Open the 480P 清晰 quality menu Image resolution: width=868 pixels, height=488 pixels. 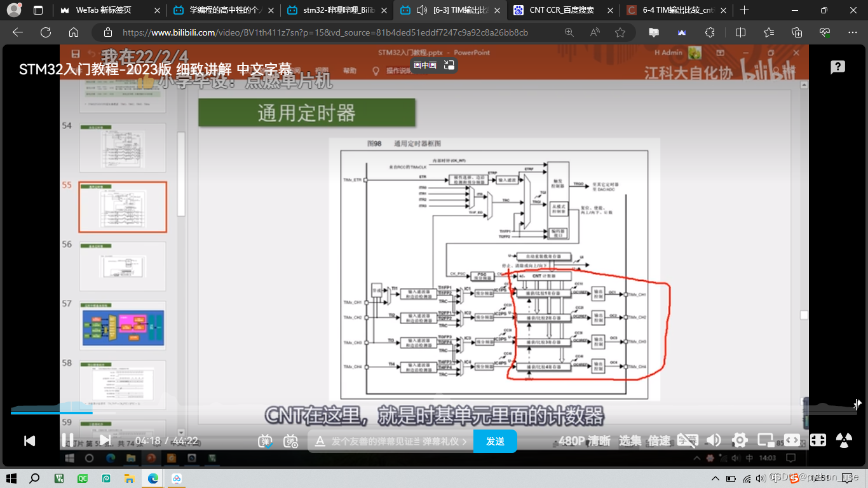[585, 440]
